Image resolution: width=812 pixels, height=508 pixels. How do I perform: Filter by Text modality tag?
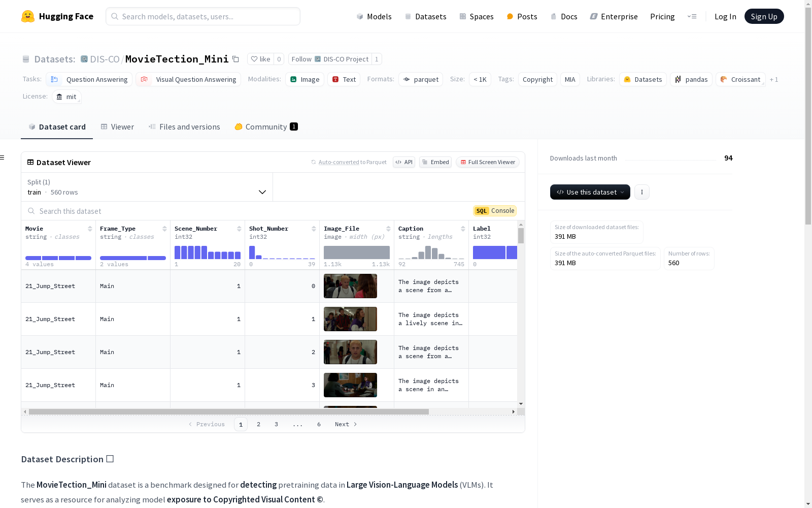(x=344, y=79)
